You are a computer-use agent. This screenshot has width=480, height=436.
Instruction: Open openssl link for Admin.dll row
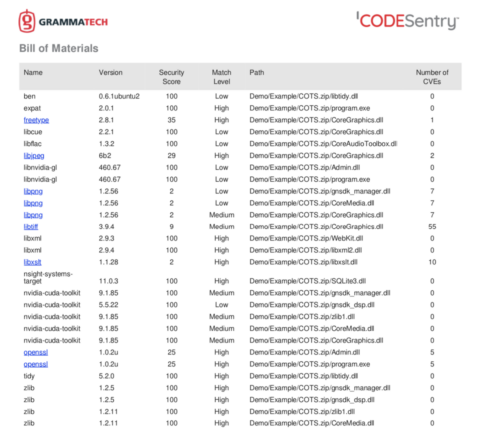coord(36,352)
